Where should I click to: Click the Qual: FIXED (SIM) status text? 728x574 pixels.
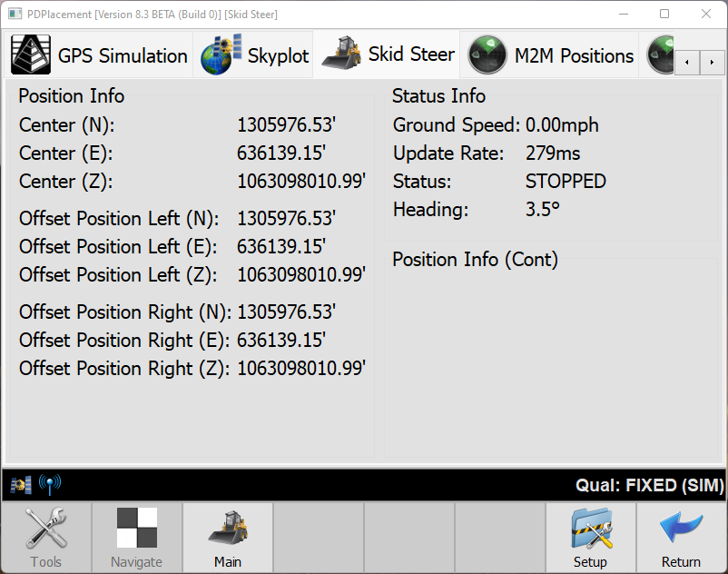[x=649, y=486]
